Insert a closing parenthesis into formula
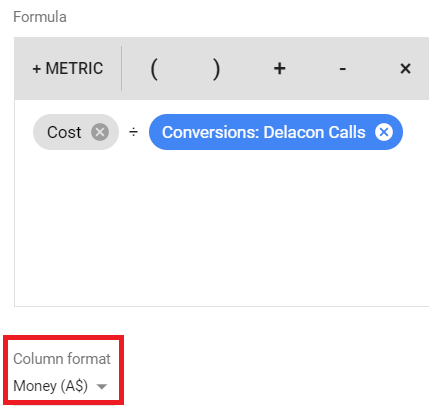Viewport: 429px width, 409px height. click(x=217, y=69)
